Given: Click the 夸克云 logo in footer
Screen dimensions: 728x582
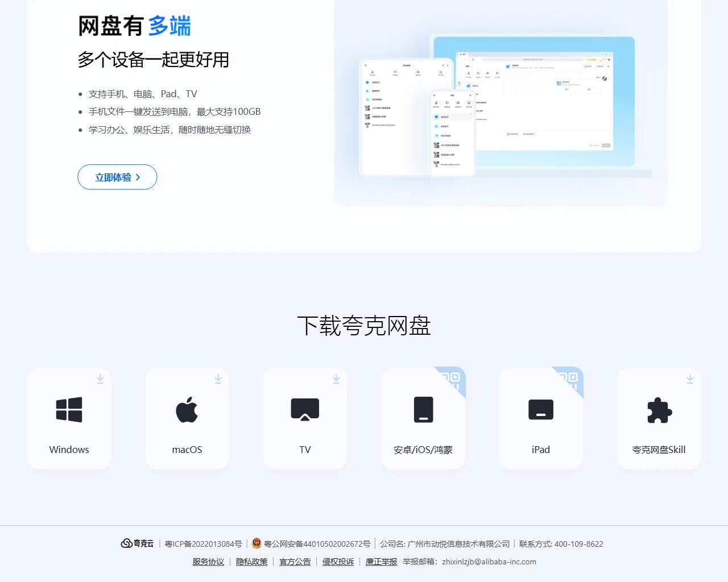Looking at the screenshot, I should (137, 544).
